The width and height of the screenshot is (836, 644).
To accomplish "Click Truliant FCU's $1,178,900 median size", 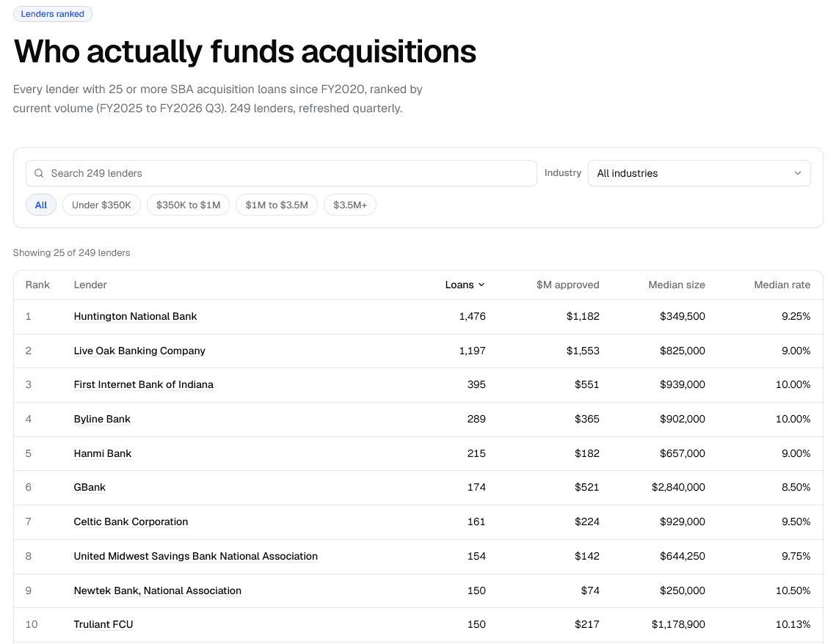I will tap(678, 624).
